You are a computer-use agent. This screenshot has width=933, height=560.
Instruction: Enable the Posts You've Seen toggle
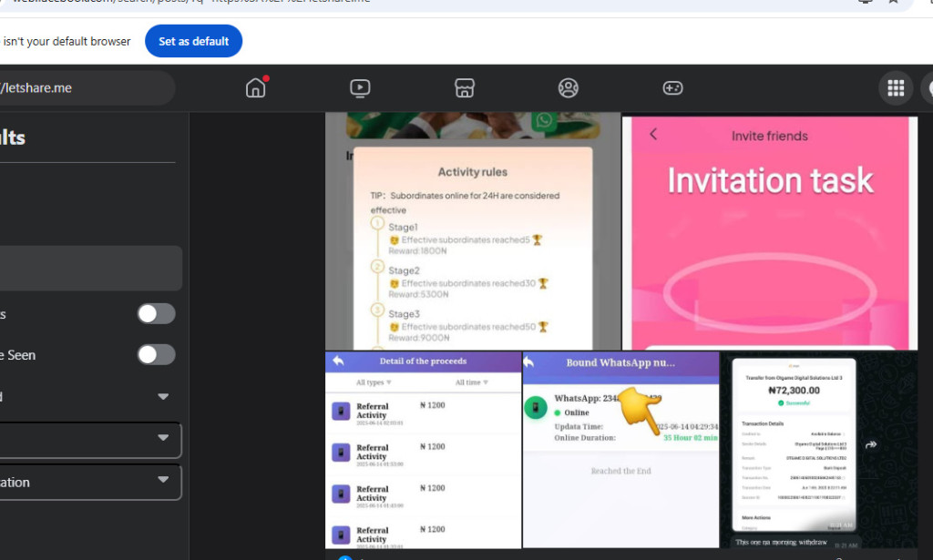pyautogui.click(x=156, y=355)
